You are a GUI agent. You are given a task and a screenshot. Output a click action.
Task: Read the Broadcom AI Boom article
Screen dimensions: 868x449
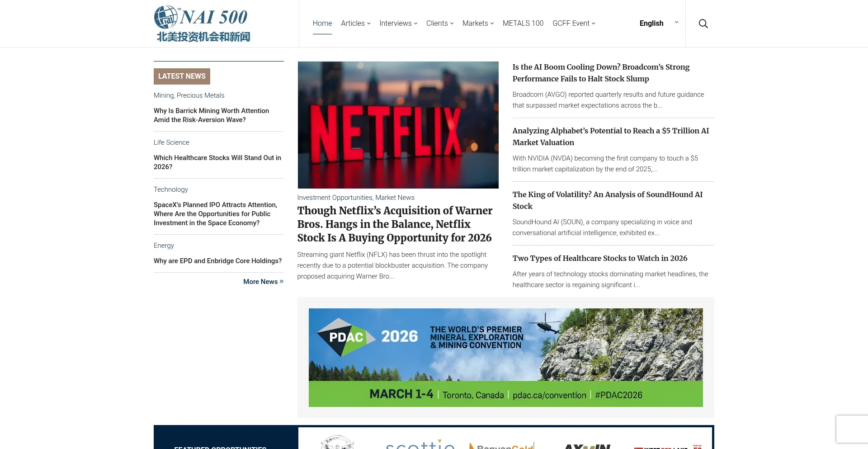pos(600,72)
